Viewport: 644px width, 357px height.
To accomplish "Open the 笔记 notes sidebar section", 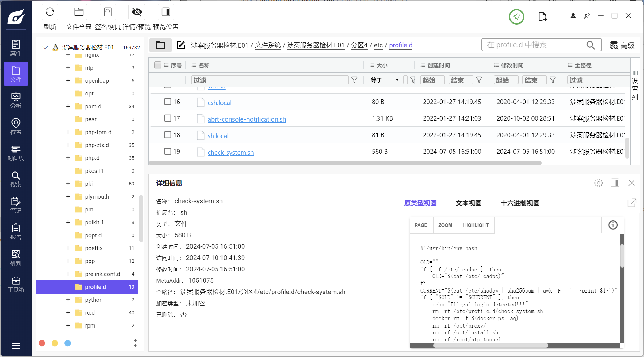I will 16,205.
